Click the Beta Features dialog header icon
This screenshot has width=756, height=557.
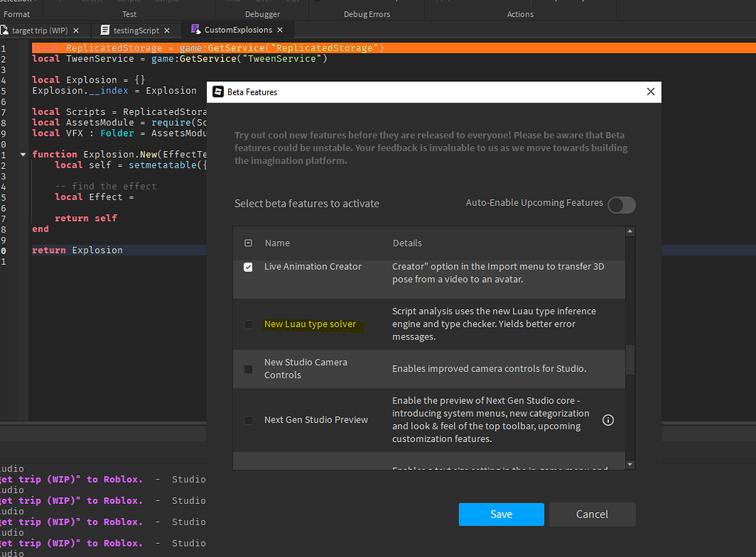pyautogui.click(x=218, y=91)
